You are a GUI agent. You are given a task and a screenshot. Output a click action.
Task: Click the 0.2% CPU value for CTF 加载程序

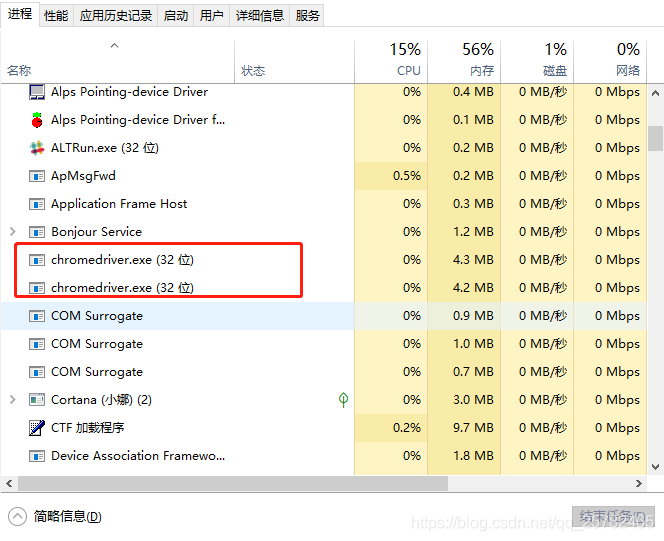pos(407,428)
